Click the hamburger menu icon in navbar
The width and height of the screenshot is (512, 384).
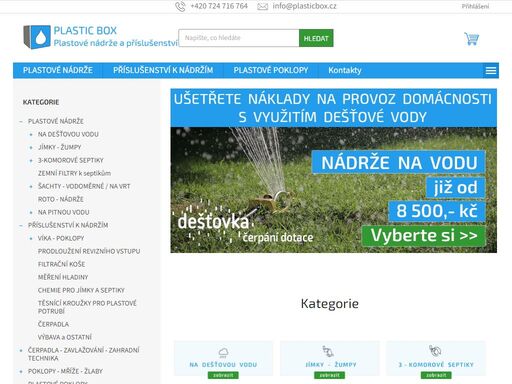[x=491, y=71]
